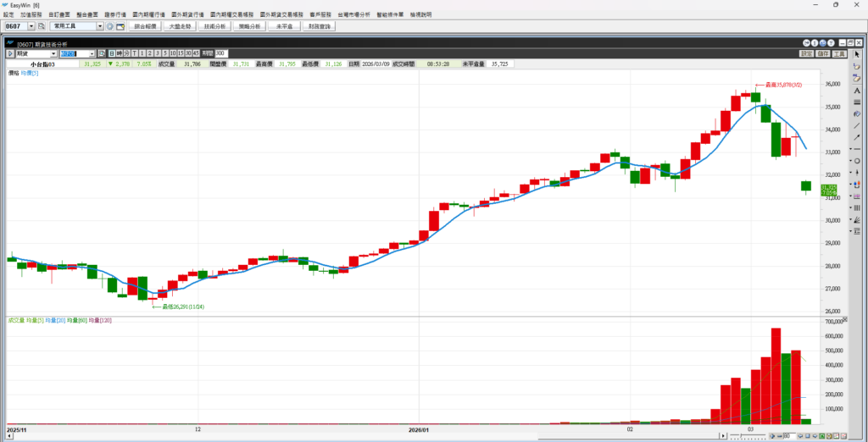Click the play arrow button left of 期貨

[10, 53]
